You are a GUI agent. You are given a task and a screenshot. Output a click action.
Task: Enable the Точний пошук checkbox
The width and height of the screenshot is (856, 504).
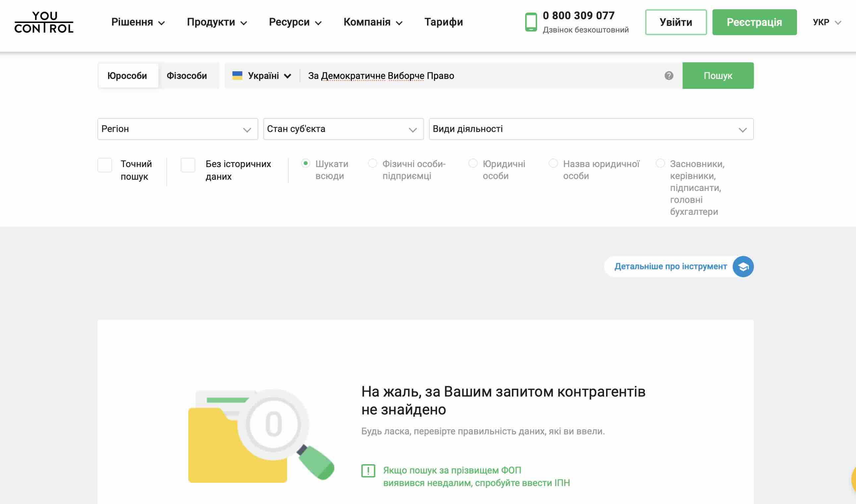click(105, 165)
